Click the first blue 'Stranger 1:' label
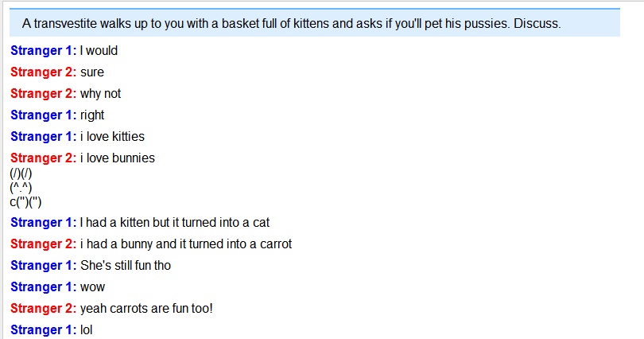The height and width of the screenshot is (339, 644). 44,51
